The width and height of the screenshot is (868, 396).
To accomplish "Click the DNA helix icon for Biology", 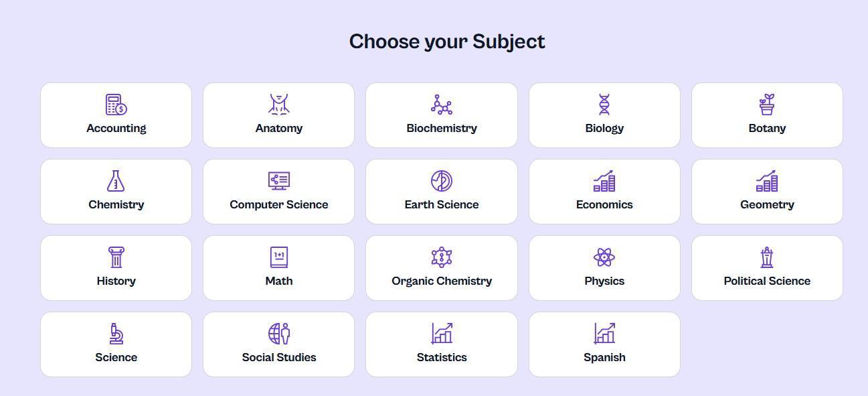I will 604,104.
